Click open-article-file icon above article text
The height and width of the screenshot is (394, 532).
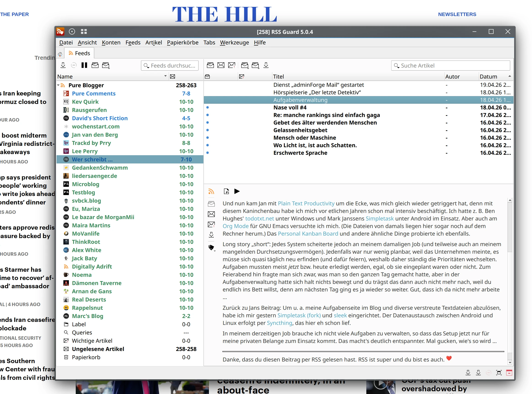[x=226, y=191]
